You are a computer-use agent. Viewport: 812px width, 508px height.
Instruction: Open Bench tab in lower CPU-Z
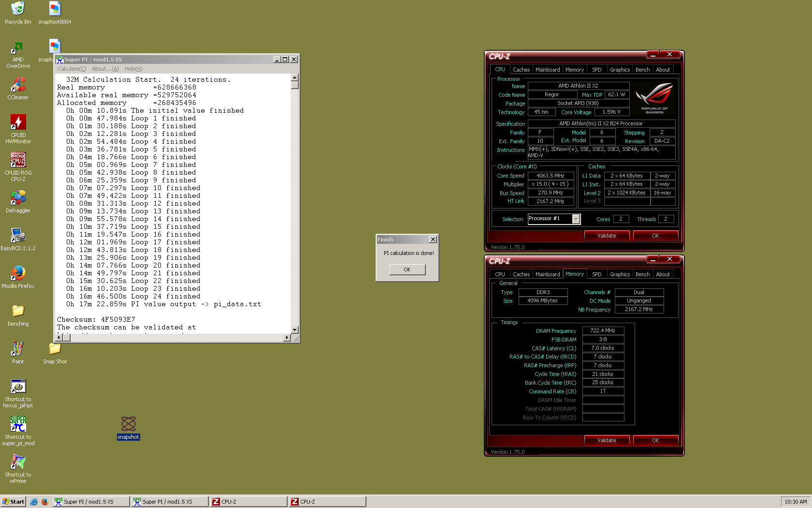642,274
